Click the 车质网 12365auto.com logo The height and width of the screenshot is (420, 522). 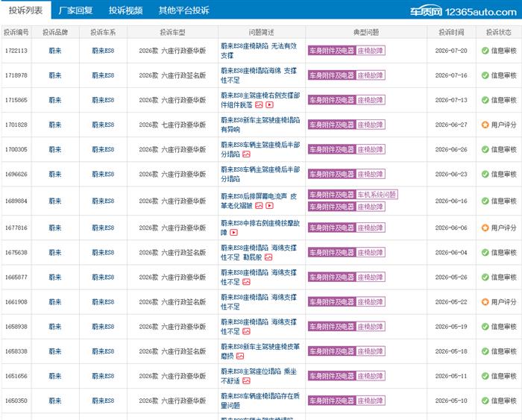pos(463,12)
